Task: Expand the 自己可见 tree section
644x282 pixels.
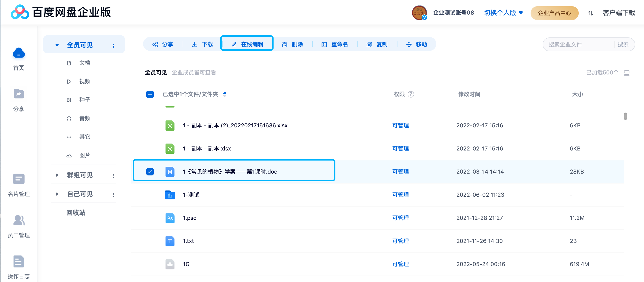Action: tap(57, 194)
